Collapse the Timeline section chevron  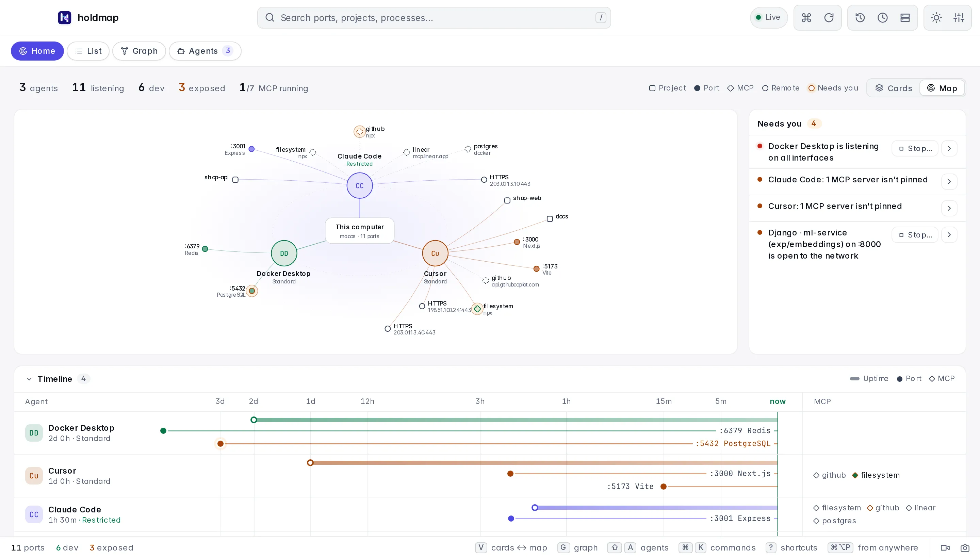(29, 379)
